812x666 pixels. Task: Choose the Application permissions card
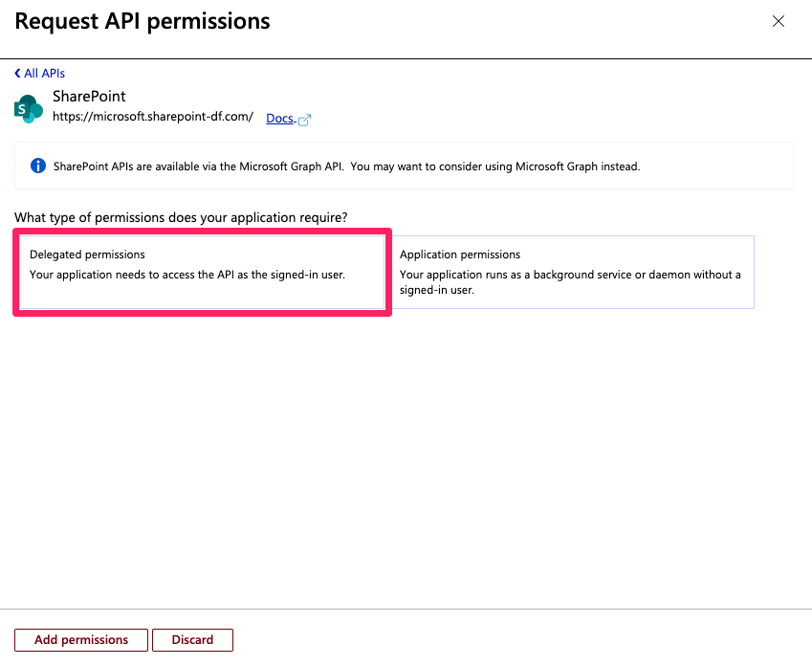click(573, 272)
